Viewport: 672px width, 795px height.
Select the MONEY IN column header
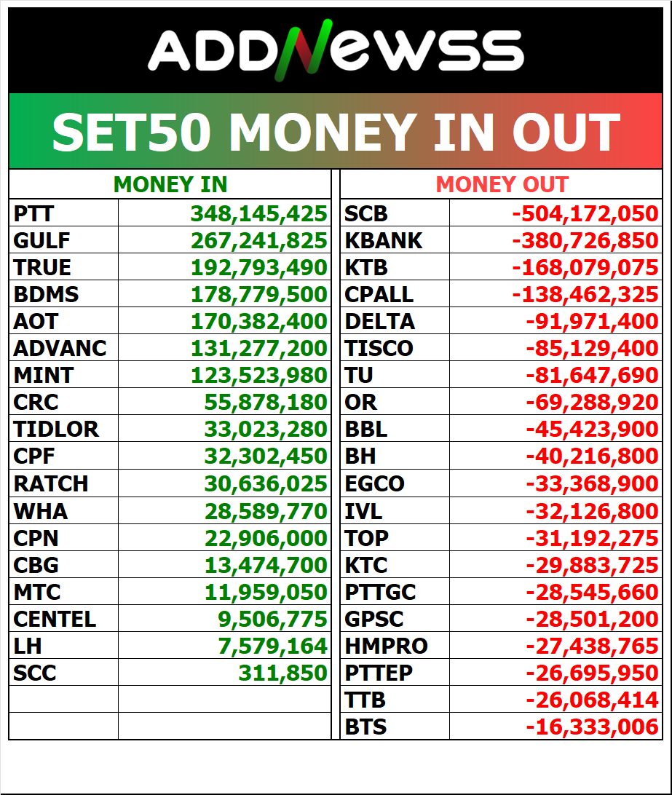[170, 185]
